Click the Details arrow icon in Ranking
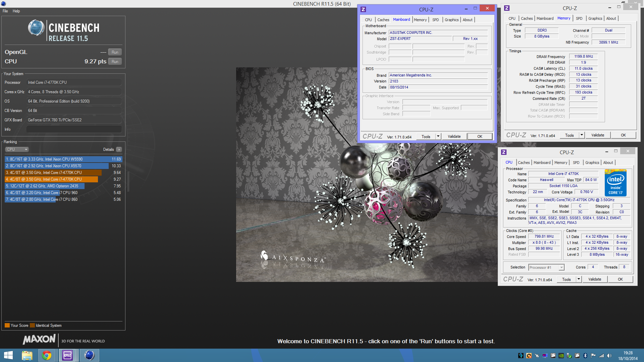Image resolution: width=644 pixels, height=362 pixels. coord(119,149)
